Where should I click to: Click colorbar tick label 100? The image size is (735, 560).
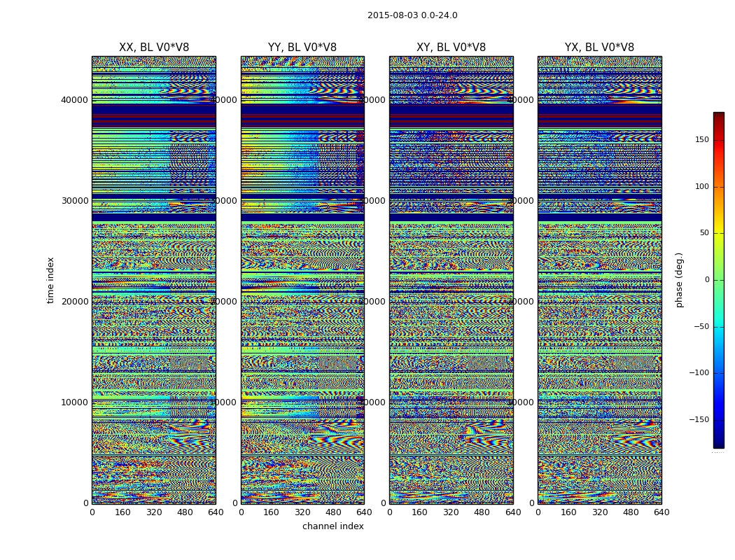pos(701,186)
